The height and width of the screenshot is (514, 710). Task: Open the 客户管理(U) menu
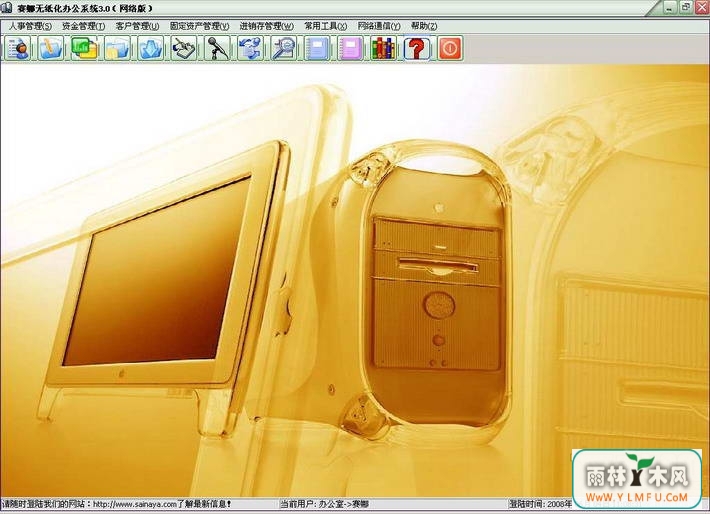pos(137,26)
